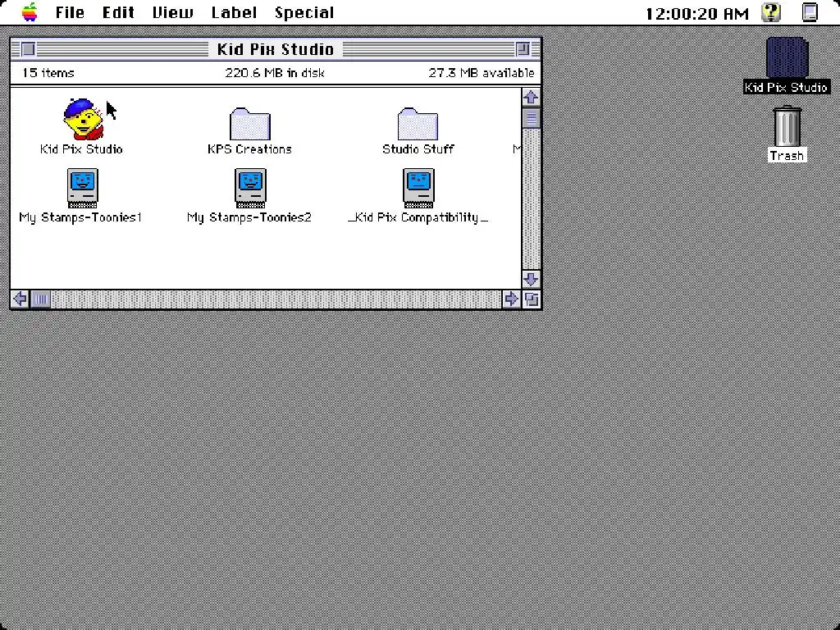Click the menu bar clock
Screen dimensions: 840x630
(697, 13)
